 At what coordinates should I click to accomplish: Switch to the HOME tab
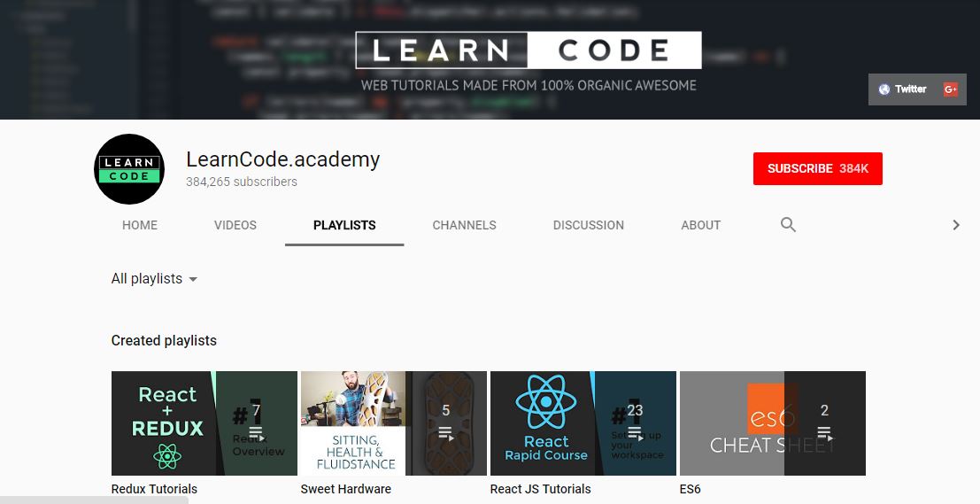[140, 225]
